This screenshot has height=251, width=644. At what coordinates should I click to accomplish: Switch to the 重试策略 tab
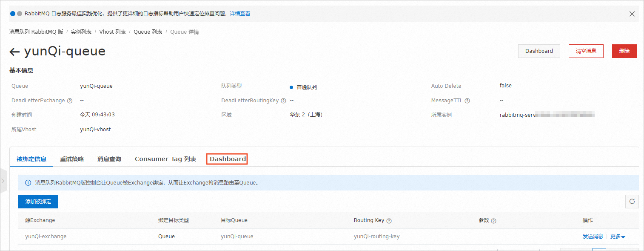72,159
